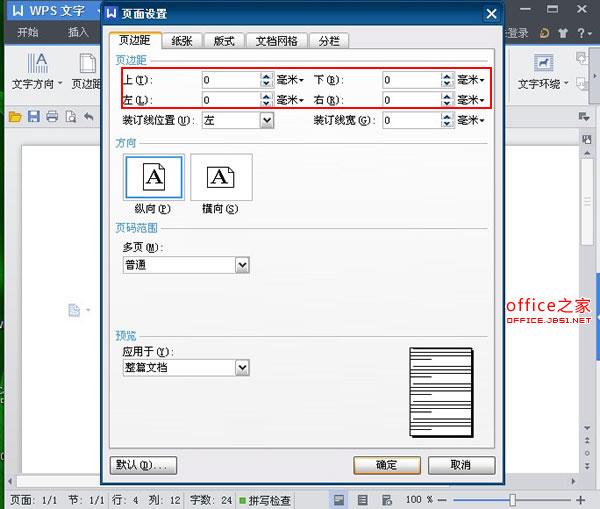Screen dimensions: 600x509
Task: Select 横向 landscape orientation
Action: 221,177
